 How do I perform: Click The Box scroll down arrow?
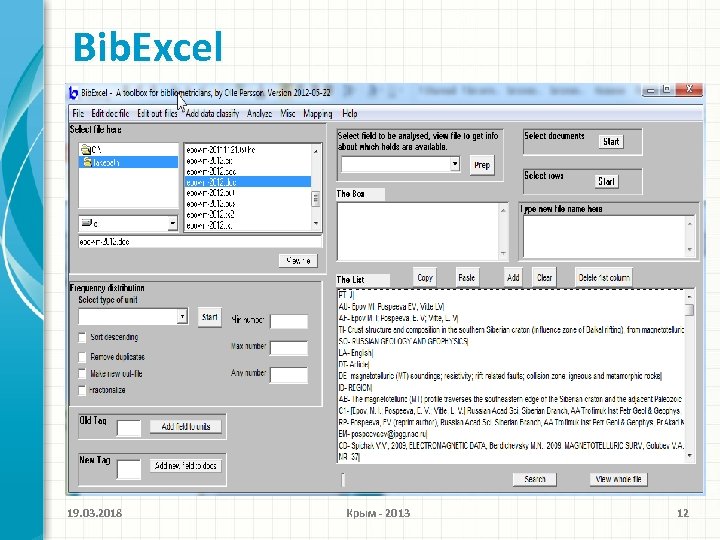pos(503,253)
